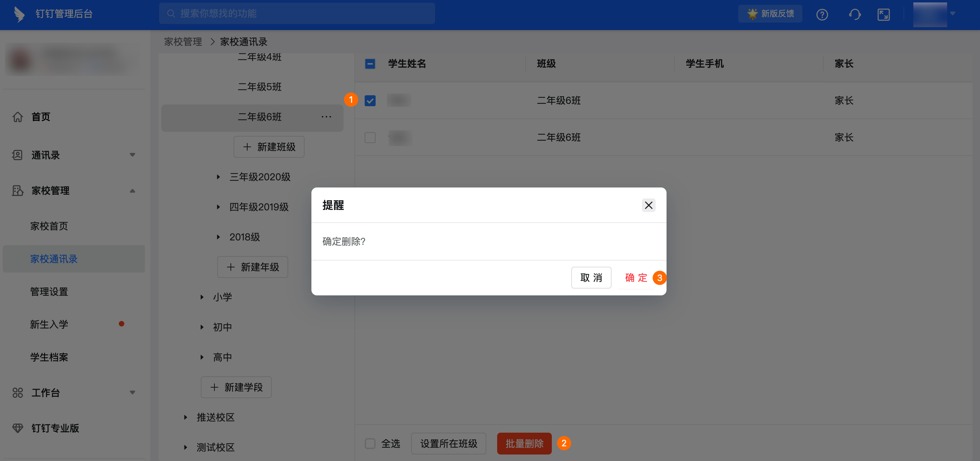Click the DingTalk logo icon
Viewport: 980px width, 461px height.
(19, 14)
